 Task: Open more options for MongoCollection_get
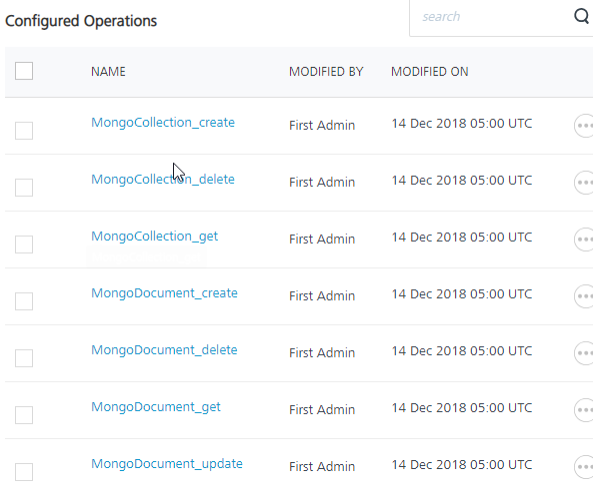coord(584,239)
